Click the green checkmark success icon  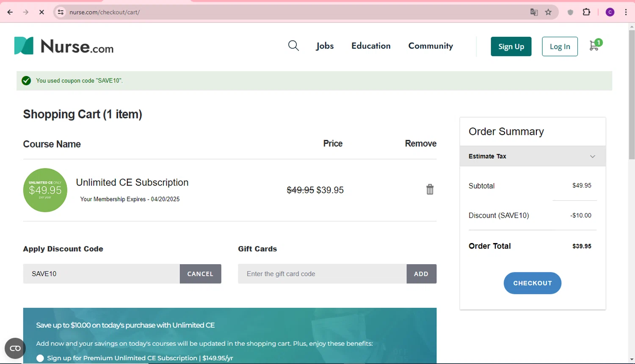[26, 81]
